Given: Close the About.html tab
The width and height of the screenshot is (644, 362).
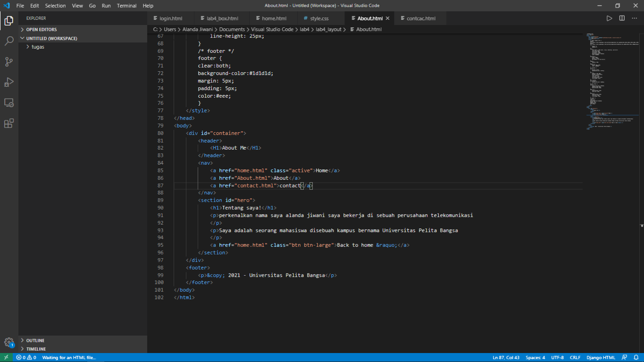Looking at the screenshot, I should tap(388, 18).
